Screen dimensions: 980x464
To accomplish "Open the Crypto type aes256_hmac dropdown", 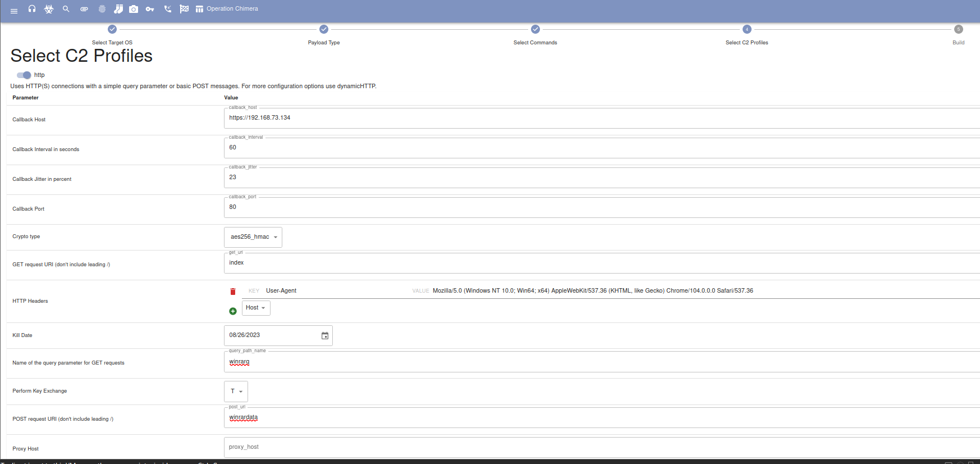I will 253,237.
